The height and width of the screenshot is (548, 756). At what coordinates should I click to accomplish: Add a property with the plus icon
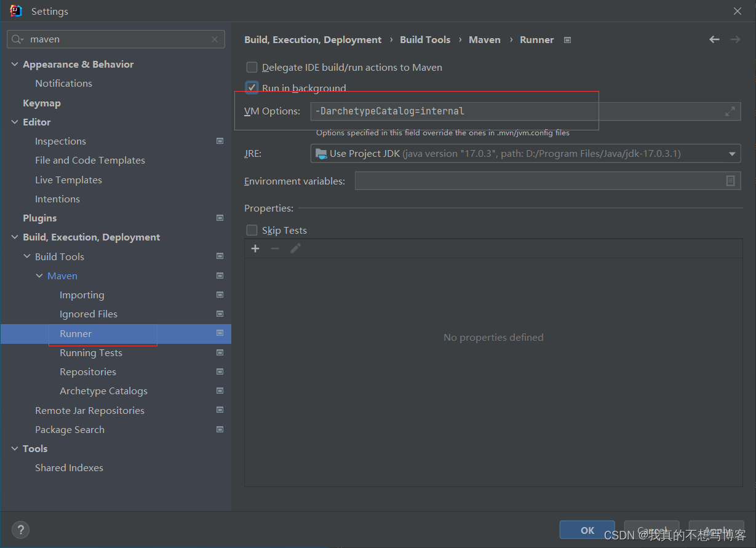click(x=255, y=248)
